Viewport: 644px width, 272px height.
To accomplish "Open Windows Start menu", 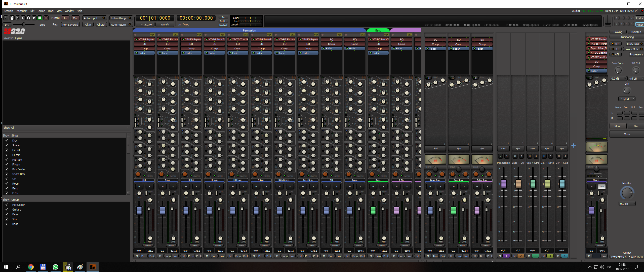I will point(6,267).
